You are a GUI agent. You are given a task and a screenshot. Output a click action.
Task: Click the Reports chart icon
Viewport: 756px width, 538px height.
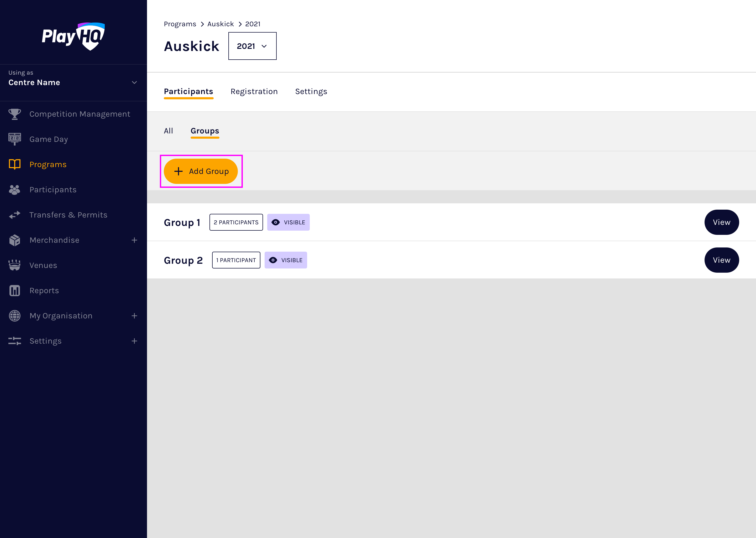[x=14, y=291]
